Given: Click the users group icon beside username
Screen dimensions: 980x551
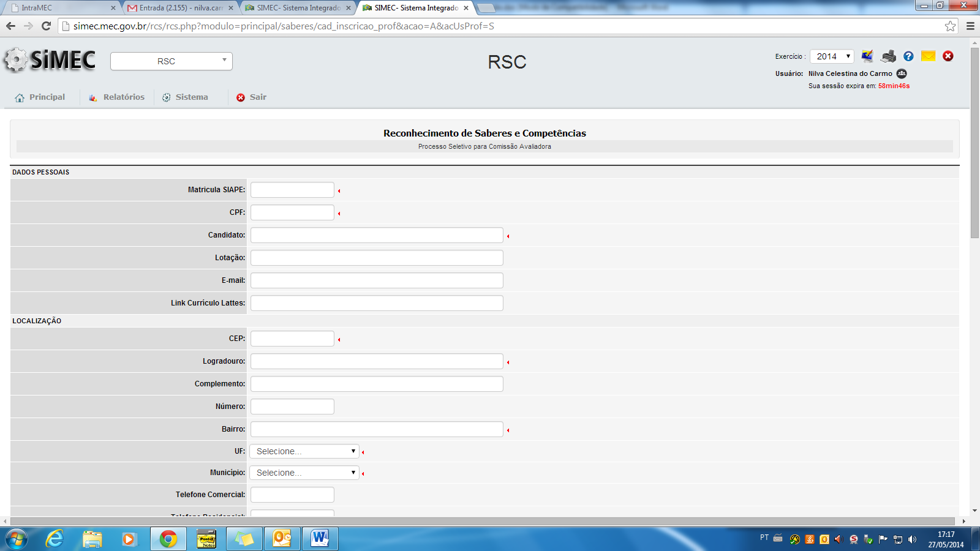Looking at the screenshot, I should 902,73.
